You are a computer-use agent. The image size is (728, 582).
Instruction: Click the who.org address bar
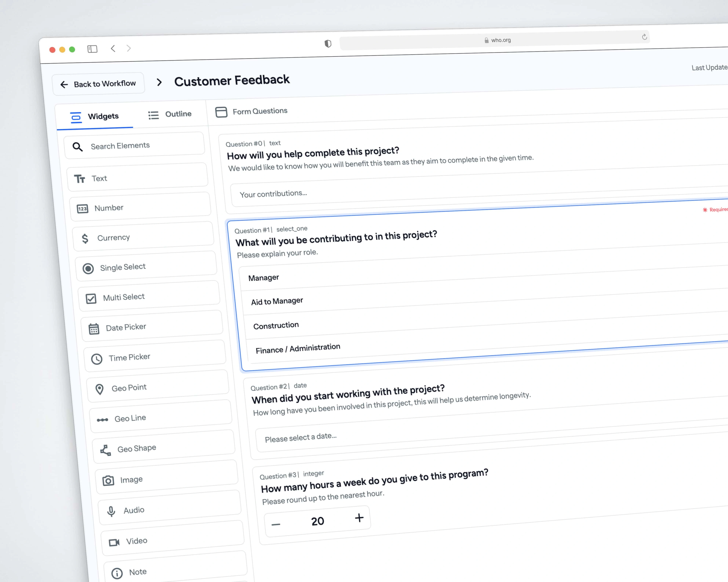tap(494, 41)
